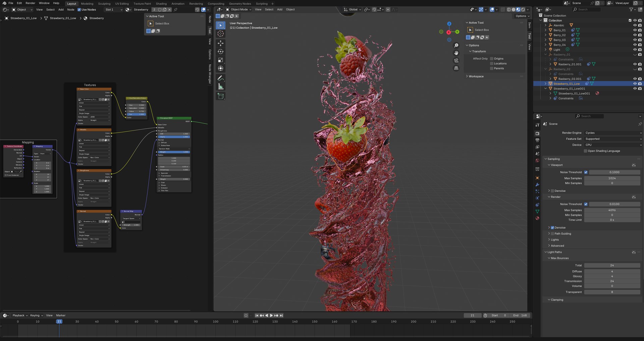644x341 pixels.
Task: Expand the Alembic collection in outliner
Action: (x=545, y=25)
